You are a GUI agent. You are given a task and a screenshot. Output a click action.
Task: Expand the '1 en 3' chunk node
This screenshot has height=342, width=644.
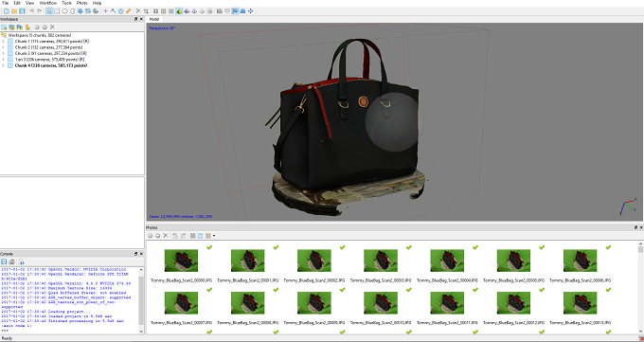click(x=3, y=59)
